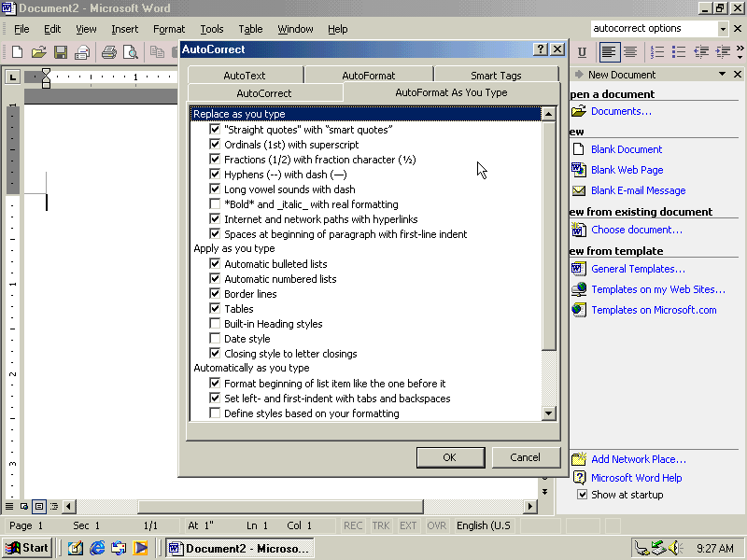Image resolution: width=747 pixels, height=560 pixels.
Task: Open the Tools menu
Action: pyautogui.click(x=212, y=29)
